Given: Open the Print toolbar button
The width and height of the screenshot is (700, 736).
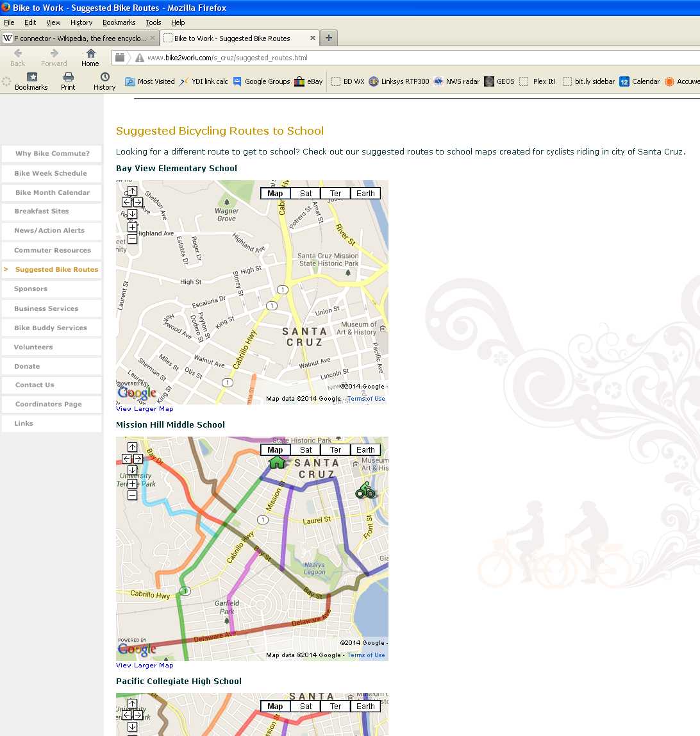Looking at the screenshot, I should pyautogui.click(x=68, y=78).
